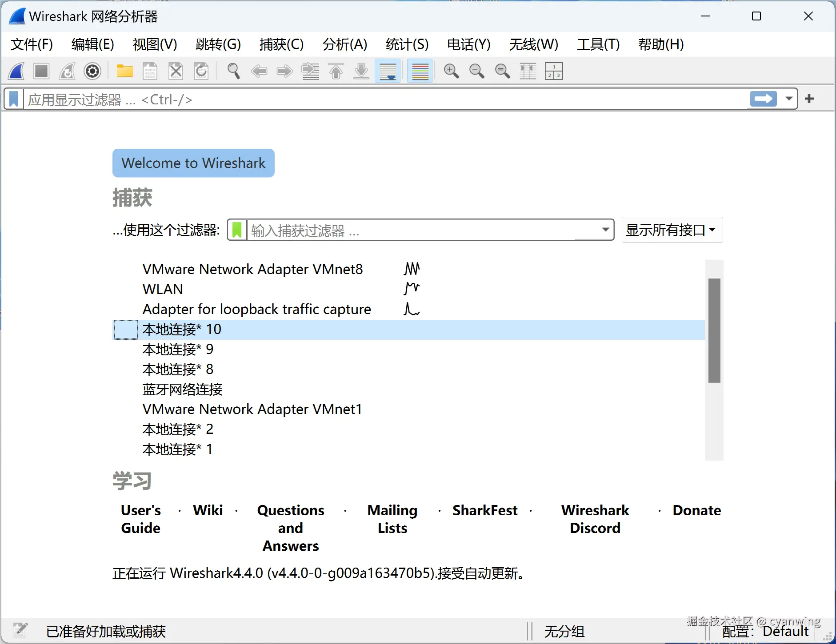Toggle packet colorize rules button

(x=420, y=71)
